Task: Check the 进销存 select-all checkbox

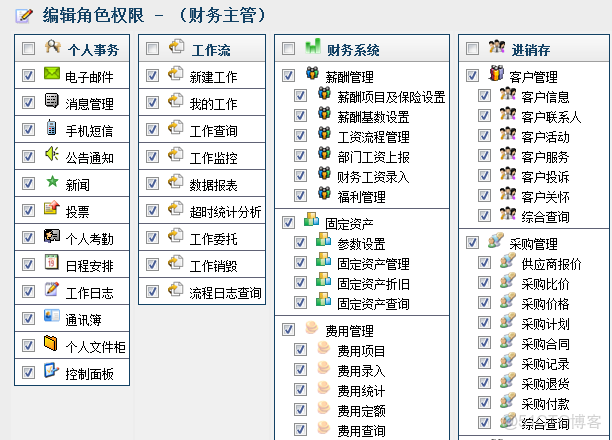Action: pos(472,48)
